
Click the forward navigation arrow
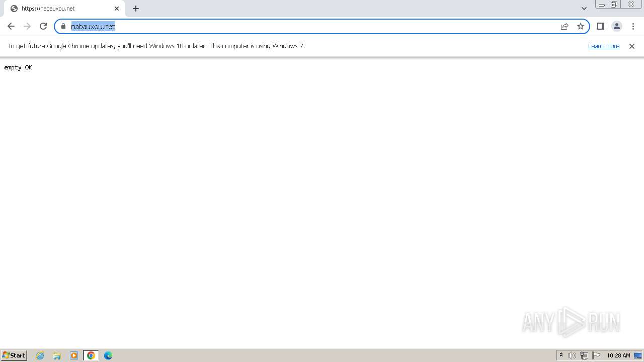27,26
